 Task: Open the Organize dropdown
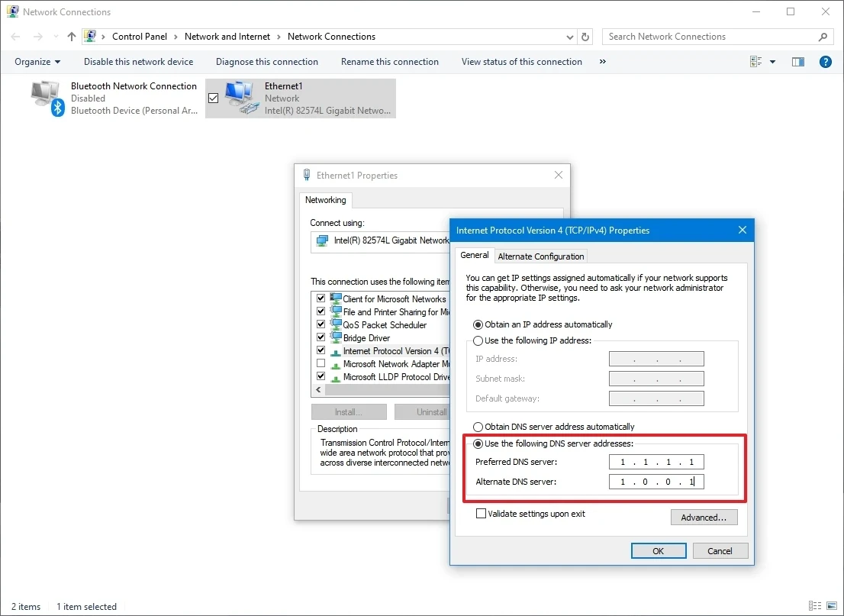click(37, 62)
